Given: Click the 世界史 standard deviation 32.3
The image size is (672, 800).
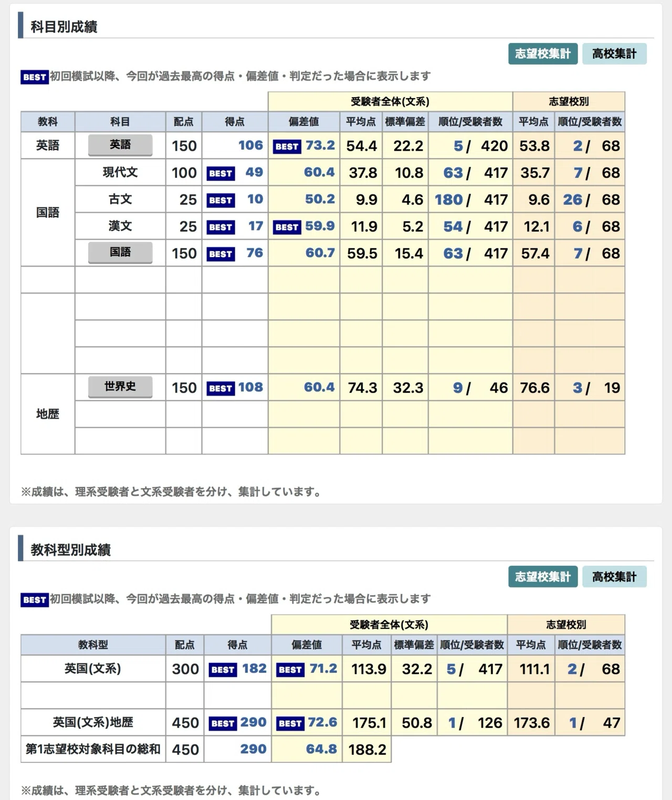Looking at the screenshot, I should click(408, 387).
